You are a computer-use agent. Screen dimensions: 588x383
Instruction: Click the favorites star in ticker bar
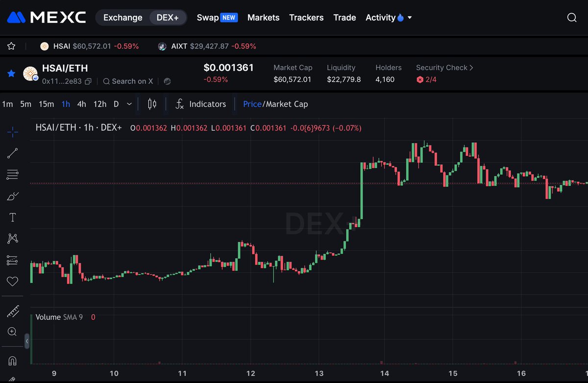point(11,46)
